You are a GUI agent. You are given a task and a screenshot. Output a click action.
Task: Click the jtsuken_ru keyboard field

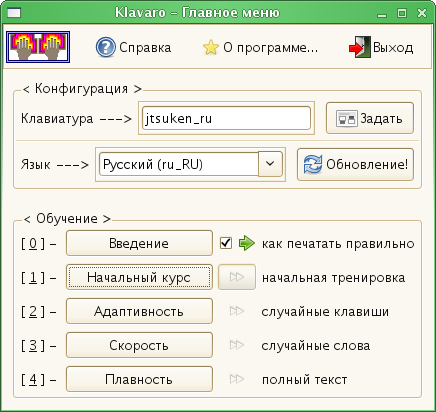click(226, 118)
